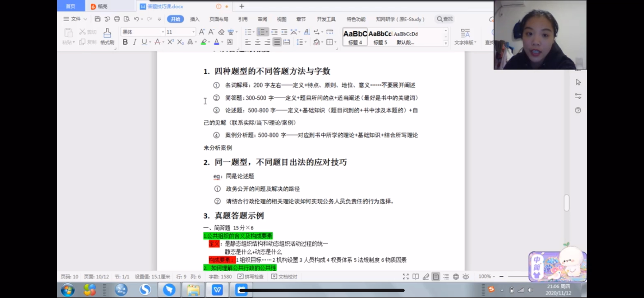Expand the 文件 menu dropdown arrow
The height and width of the screenshot is (298, 644).
[85, 19]
